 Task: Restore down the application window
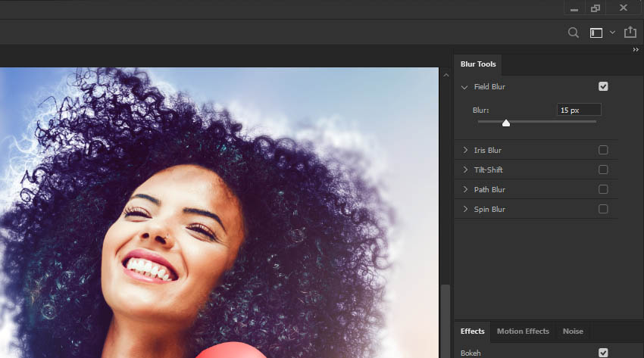click(x=596, y=8)
